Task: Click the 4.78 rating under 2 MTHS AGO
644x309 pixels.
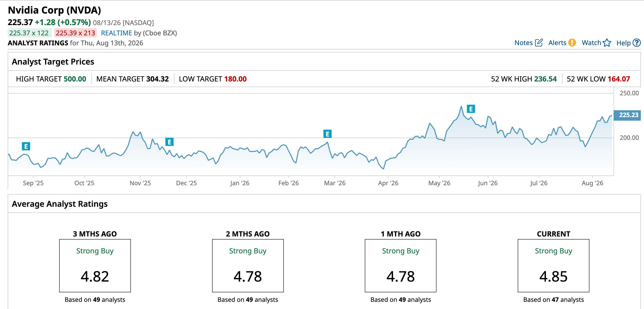Action: (248, 276)
